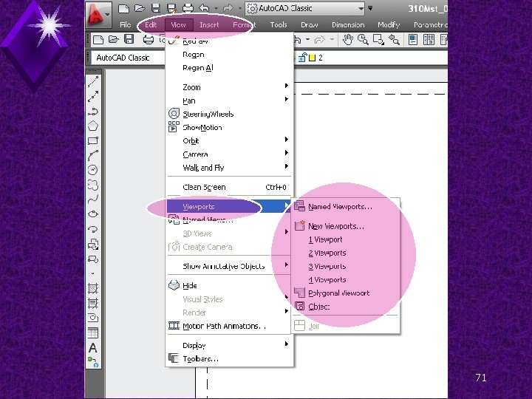Open the Dimension menu

(348, 25)
